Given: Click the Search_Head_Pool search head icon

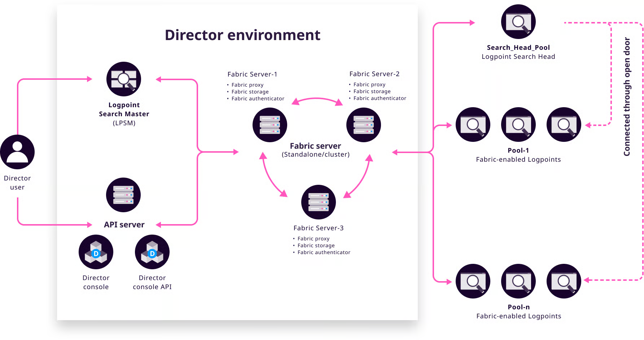Looking at the screenshot, I should (518, 22).
